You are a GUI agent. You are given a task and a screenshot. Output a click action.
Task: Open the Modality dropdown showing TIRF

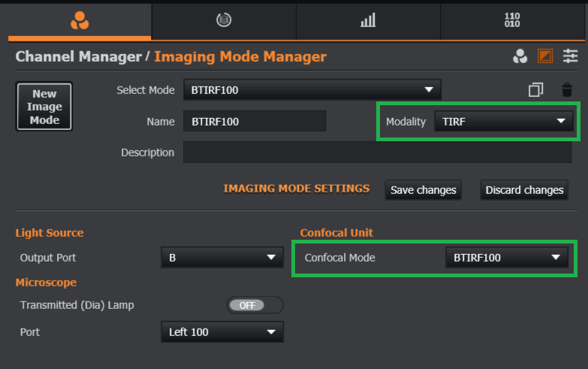point(503,122)
